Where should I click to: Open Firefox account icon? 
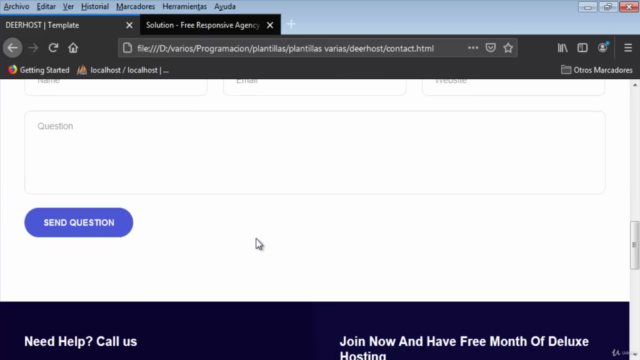(602, 48)
